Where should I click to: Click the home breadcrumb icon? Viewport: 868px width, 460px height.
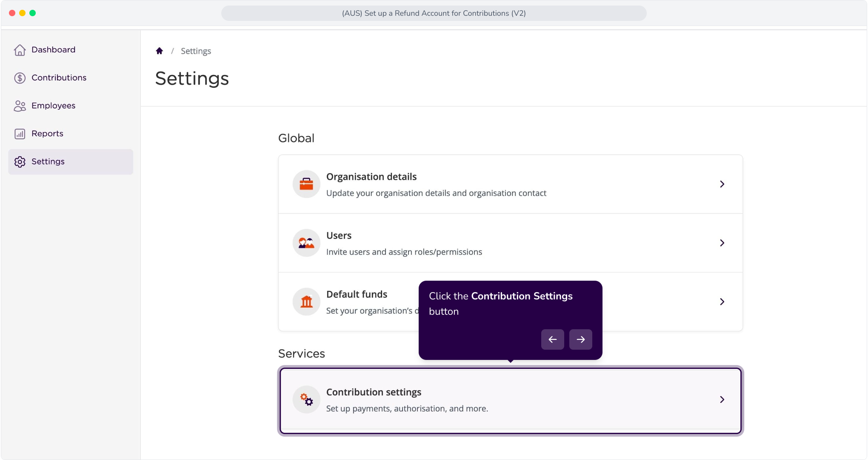tap(160, 51)
